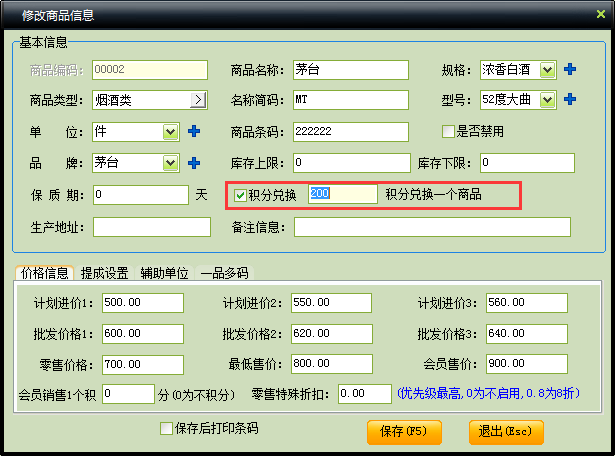This screenshot has height=456, width=615.
Task: Add a new brand with plus beside 品牌
Action: click(x=194, y=163)
